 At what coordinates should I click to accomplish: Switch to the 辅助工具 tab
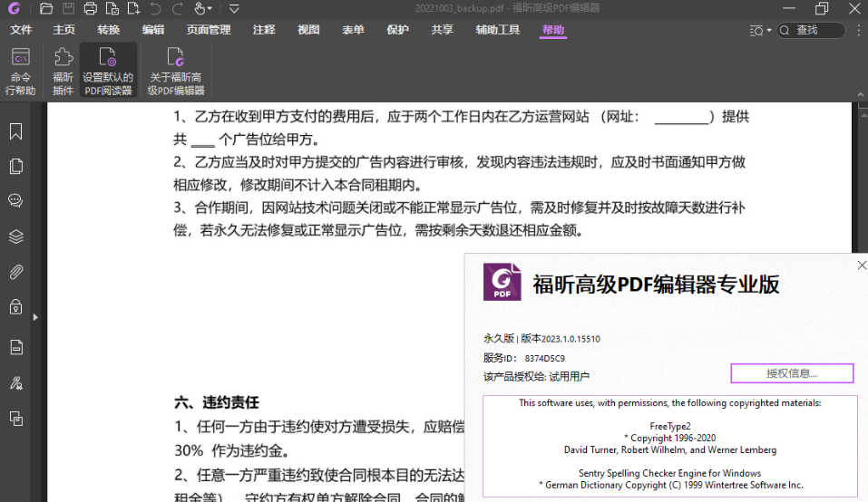coord(498,30)
